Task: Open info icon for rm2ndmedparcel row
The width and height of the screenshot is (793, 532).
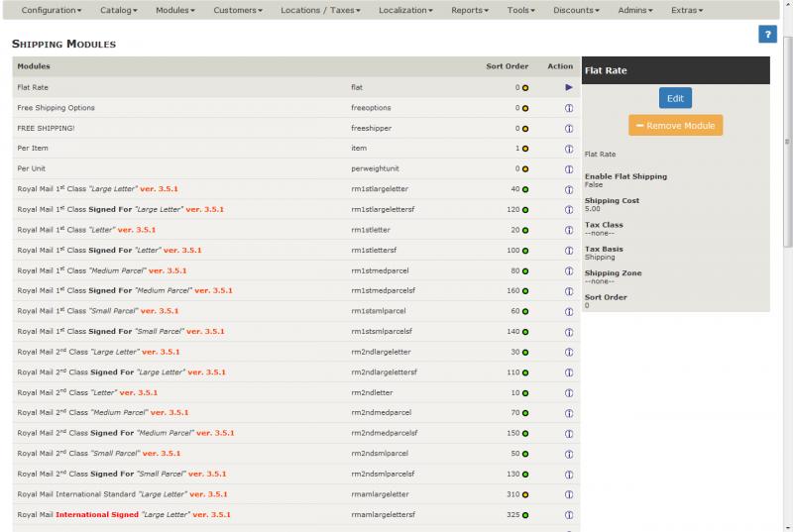Action: click(569, 413)
